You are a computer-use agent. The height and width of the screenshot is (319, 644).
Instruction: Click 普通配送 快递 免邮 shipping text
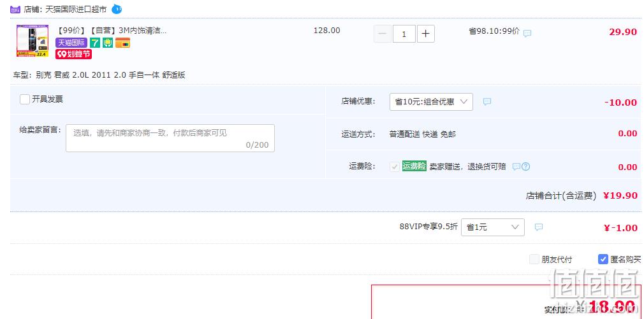pyautogui.click(x=423, y=134)
